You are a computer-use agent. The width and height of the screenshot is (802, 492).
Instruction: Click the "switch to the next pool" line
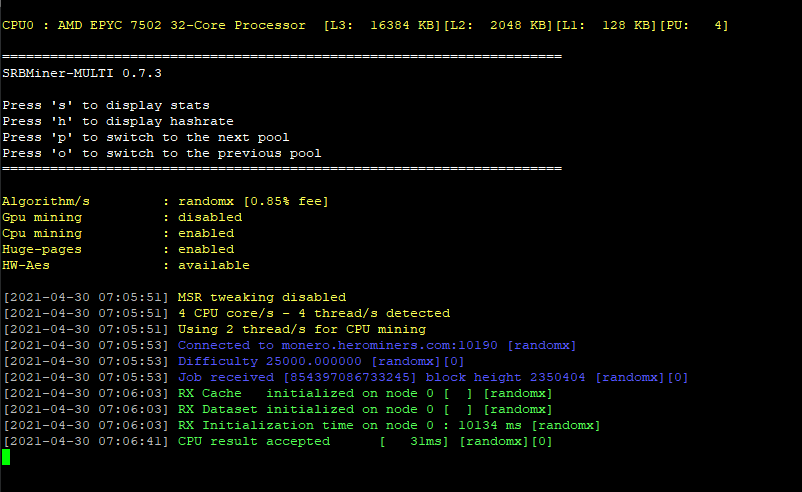146,137
